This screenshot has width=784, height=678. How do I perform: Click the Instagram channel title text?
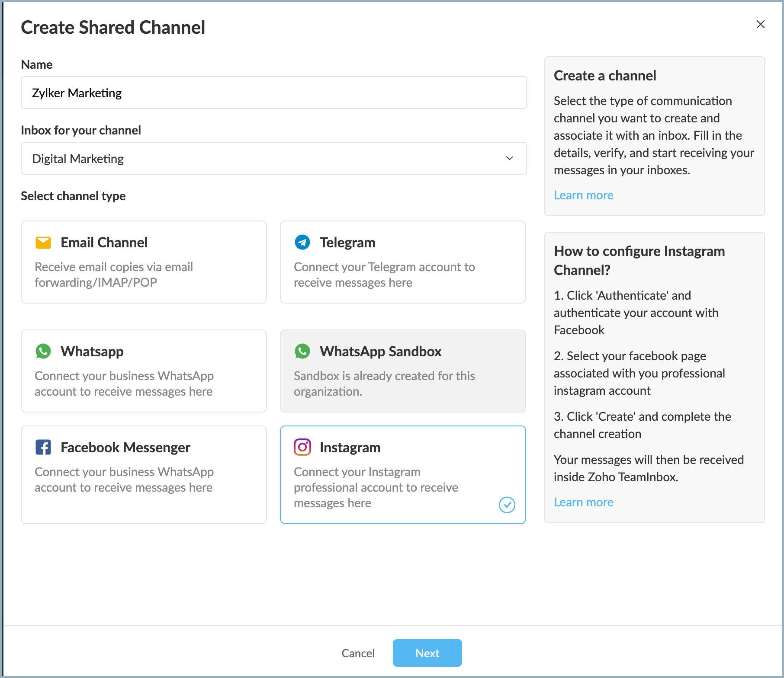(x=350, y=448)
